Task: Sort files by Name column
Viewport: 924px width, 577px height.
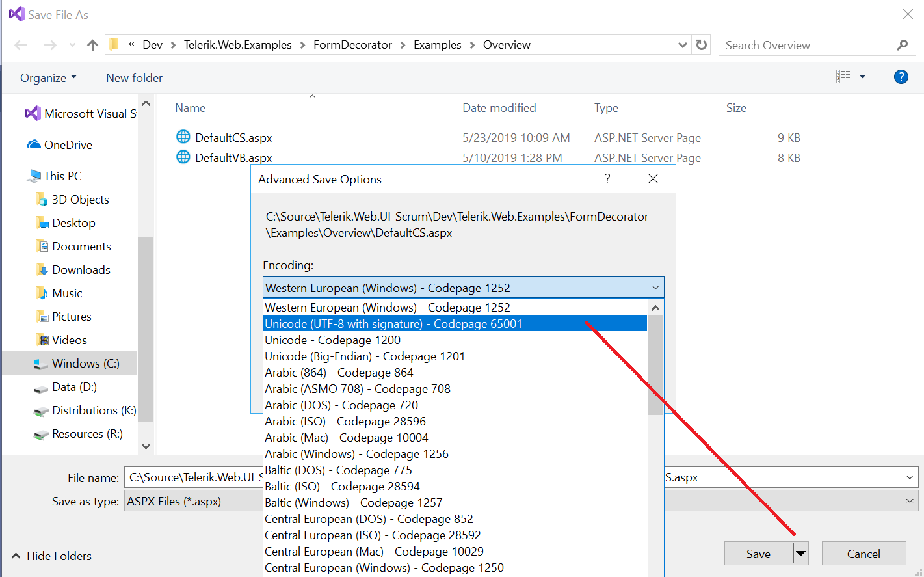Action: click(x=190, y=108)
